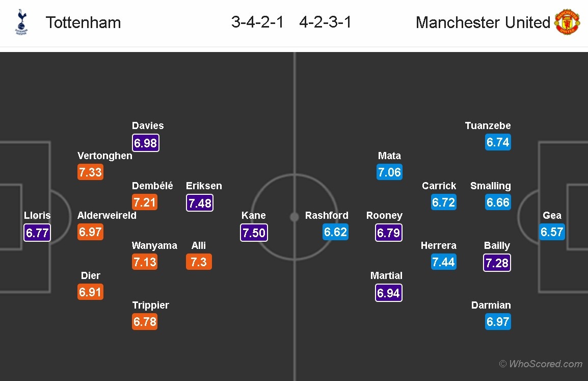Click the Tottenham club crest icon

(x=21, y=22)
